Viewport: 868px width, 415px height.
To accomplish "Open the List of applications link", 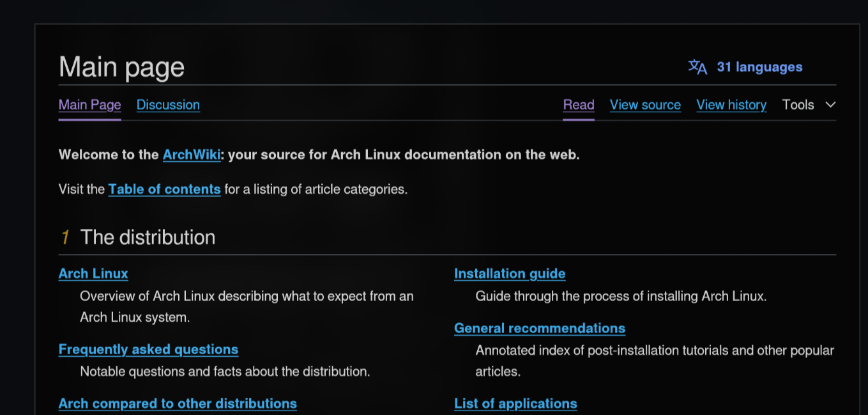I will [515, 403].
